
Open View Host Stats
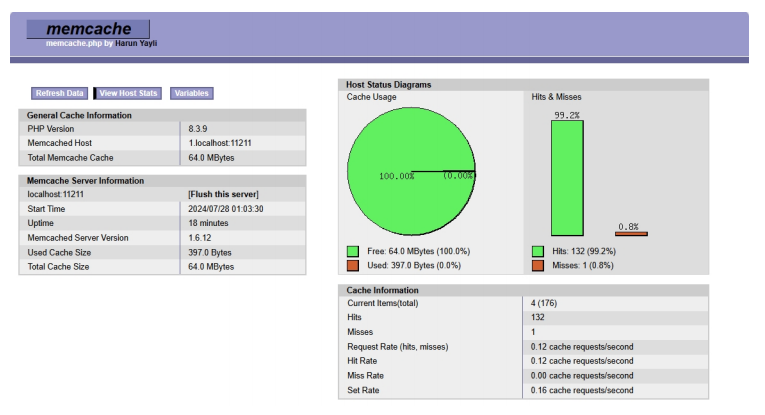[128, 93]
